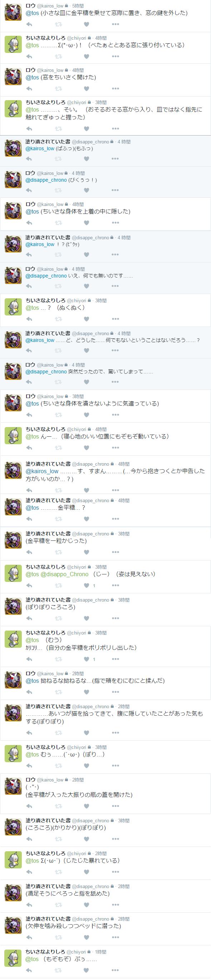The height and width of the screenshot is (980, 211).
Task: Retweet the 窓をちいさく開けた tweet
Action: (x=58, y=89)
